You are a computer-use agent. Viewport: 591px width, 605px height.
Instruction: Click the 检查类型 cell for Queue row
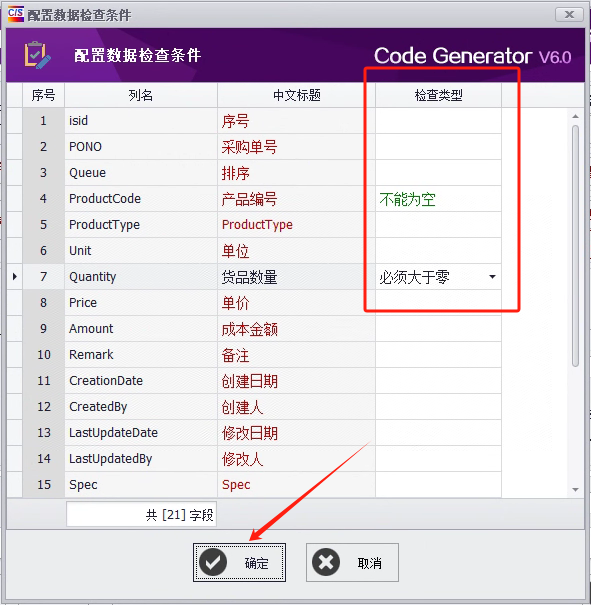(x=438, y=173)
